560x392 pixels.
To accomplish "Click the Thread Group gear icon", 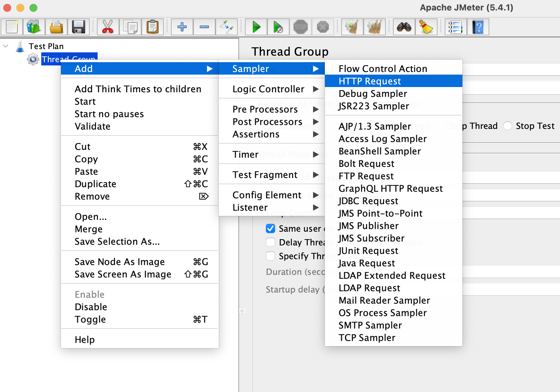I will click(33, 60).
